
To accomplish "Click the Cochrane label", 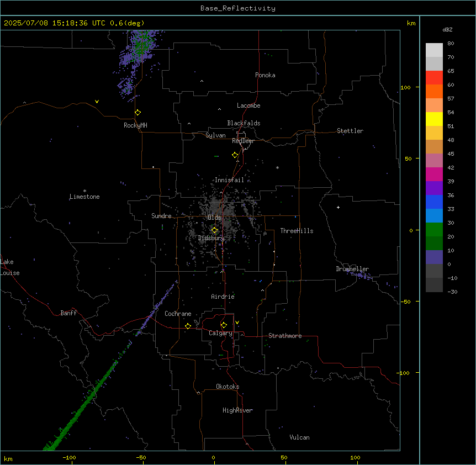I will [178, 314].
